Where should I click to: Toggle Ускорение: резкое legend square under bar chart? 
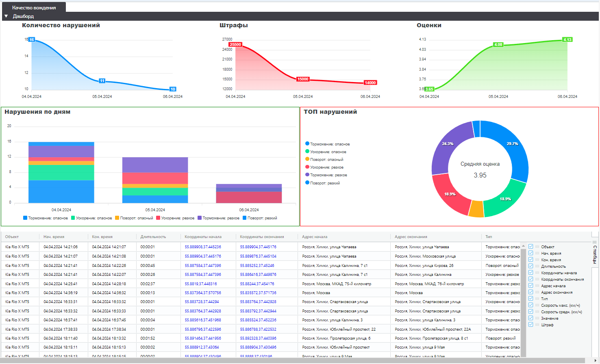(x=158, y=218)
